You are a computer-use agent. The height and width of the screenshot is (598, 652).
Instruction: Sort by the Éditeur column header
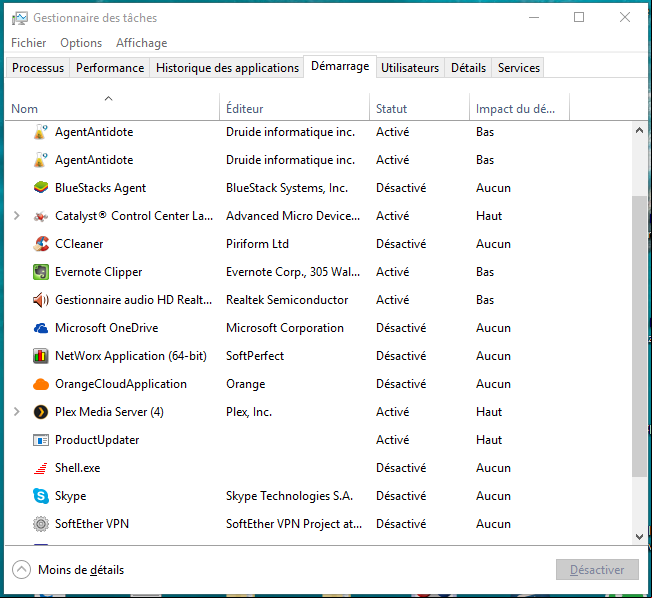pyautogui.click(x=294, y=107)
